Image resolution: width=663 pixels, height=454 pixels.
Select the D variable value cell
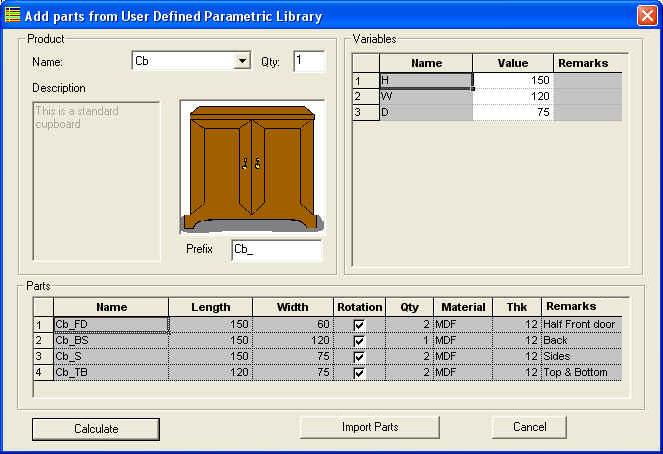coord(512,113)
